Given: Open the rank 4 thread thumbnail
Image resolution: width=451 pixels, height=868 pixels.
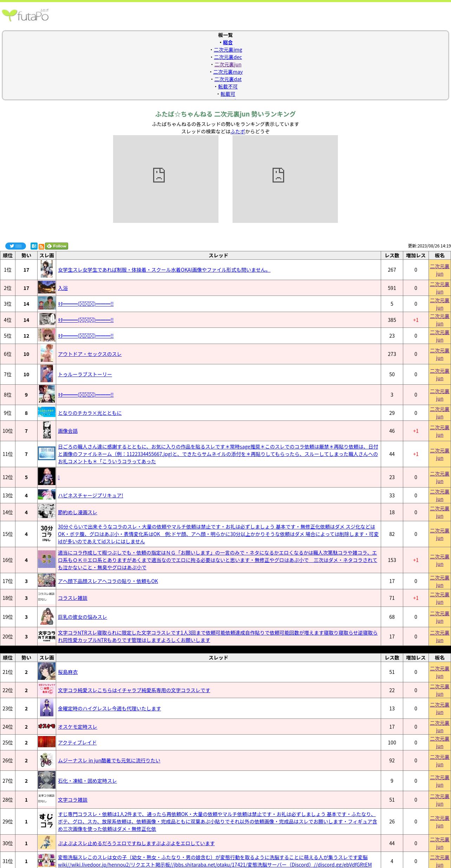Looking at the screenshot, I should [x=47, y=320].
